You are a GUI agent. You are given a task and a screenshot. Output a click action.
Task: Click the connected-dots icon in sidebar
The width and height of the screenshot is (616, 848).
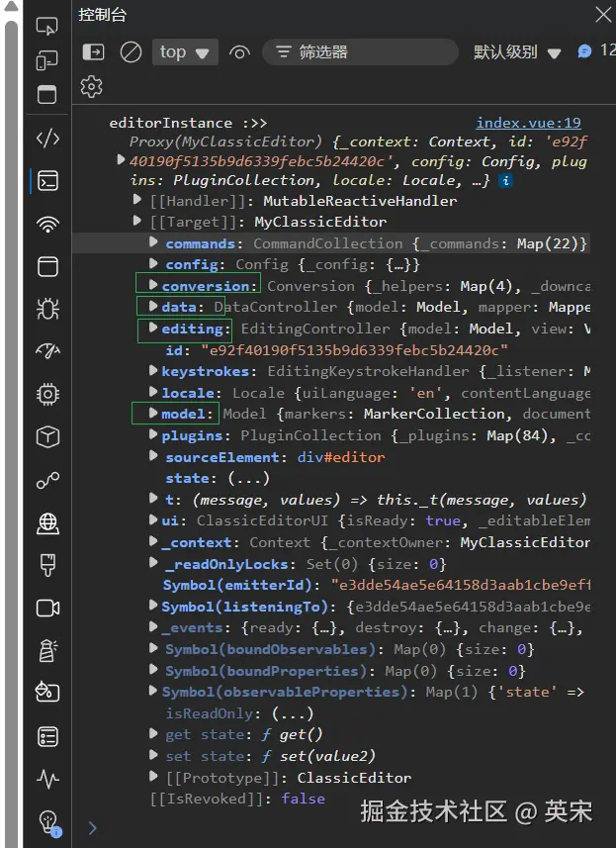[47, 480]
